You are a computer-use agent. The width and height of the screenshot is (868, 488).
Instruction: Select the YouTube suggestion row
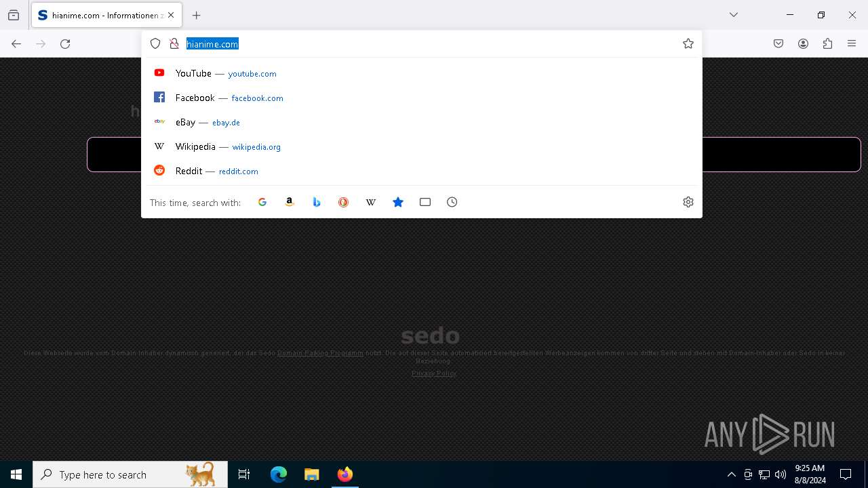click(422, 73)
